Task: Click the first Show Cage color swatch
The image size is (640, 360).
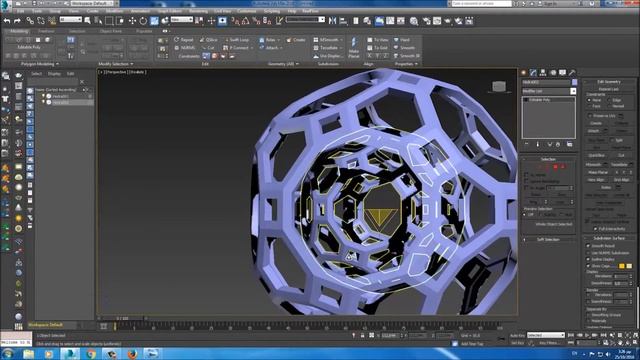Action: click(621, 266)
